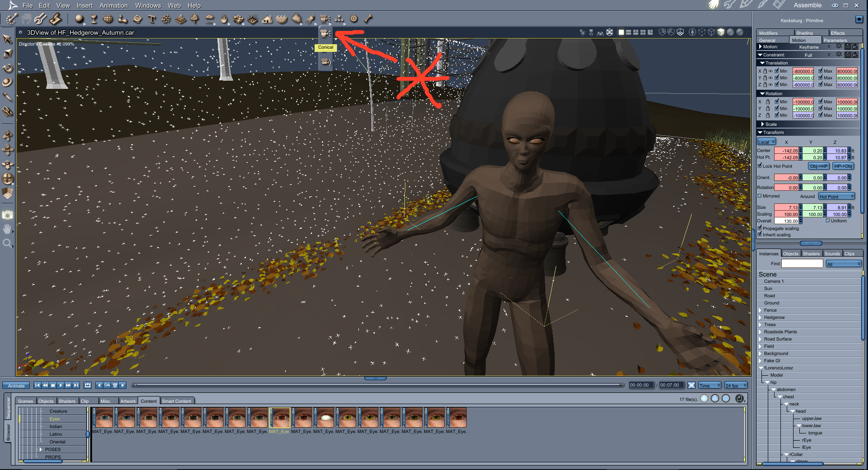Select the fire effect tool
868x470 pixels.
click(224, 18)
